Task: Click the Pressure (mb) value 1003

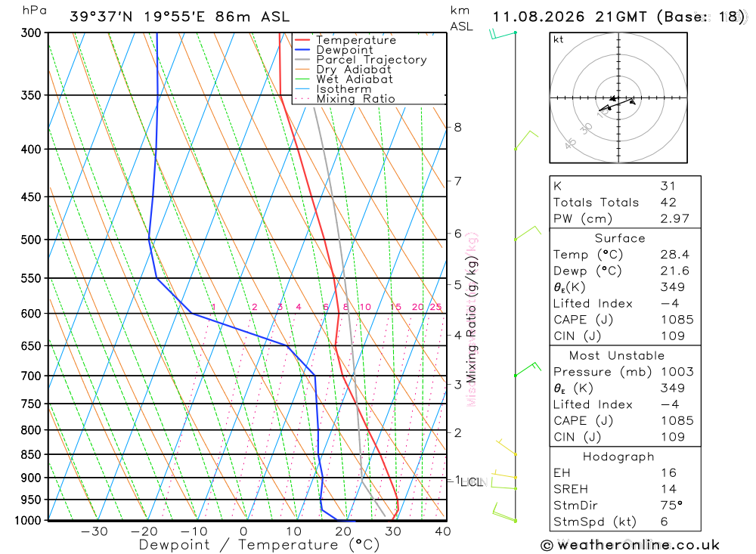Action: (x=677, y=372)
